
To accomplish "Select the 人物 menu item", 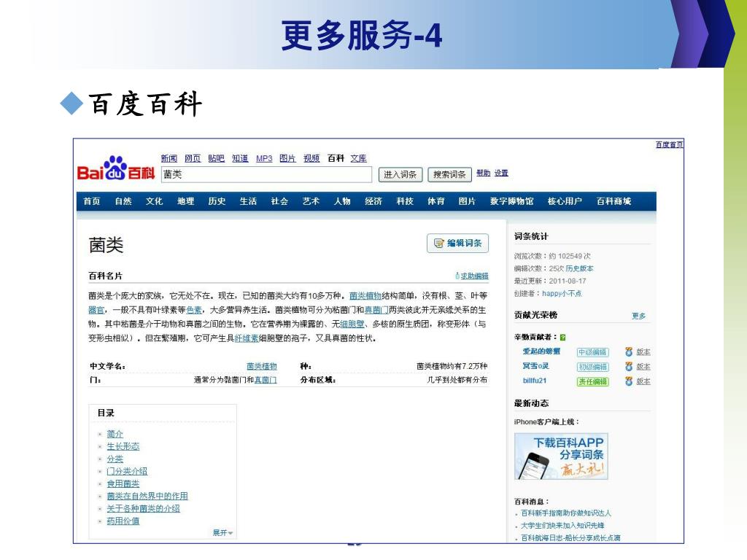I will click(342, 201).
